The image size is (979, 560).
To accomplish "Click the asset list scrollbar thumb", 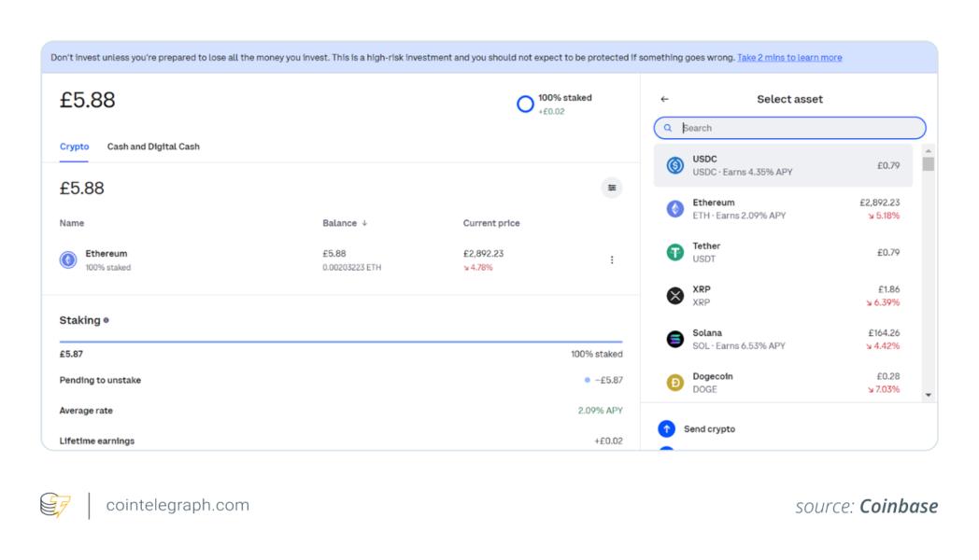I will (x=929, y=164).
